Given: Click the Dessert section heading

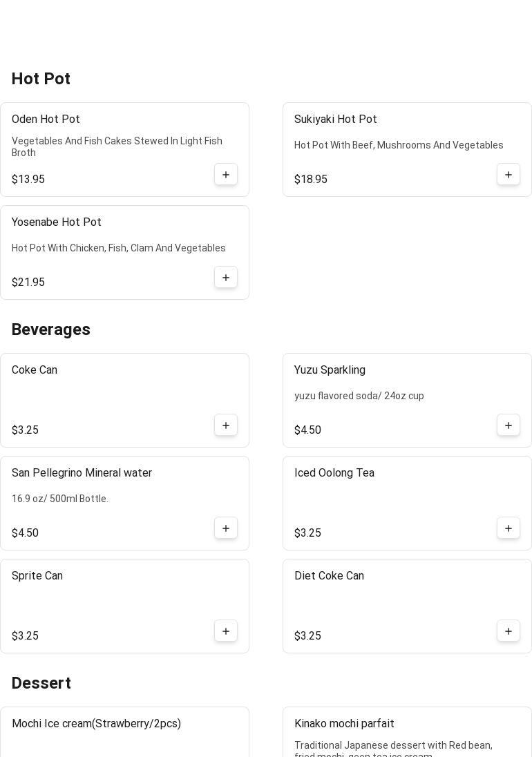Looking at the screenshot, I should point(41,683).
